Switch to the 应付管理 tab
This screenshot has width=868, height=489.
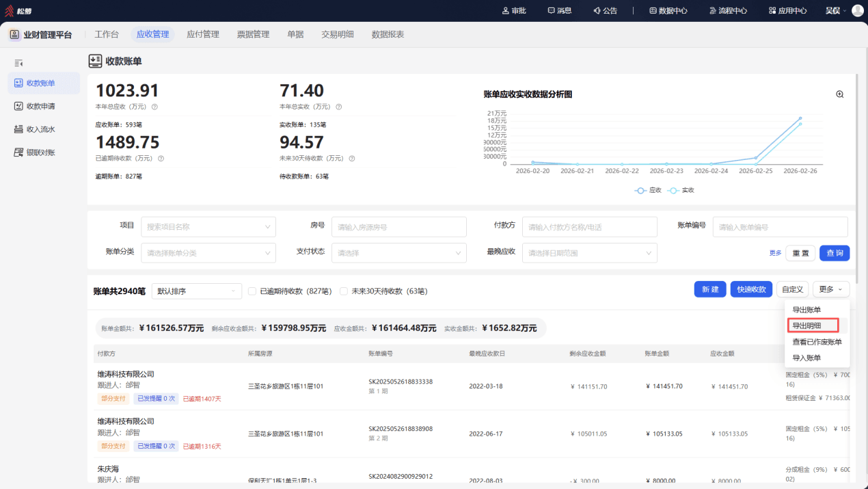203,34
